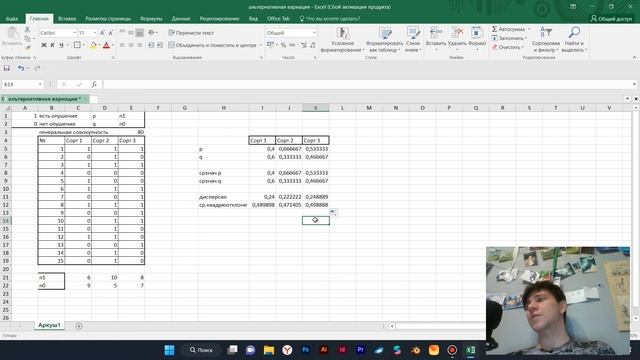The image size is (640, 360).
Task: Click the fx Insert Function icon
Action: pyautogui.click(x=94, y=84)
